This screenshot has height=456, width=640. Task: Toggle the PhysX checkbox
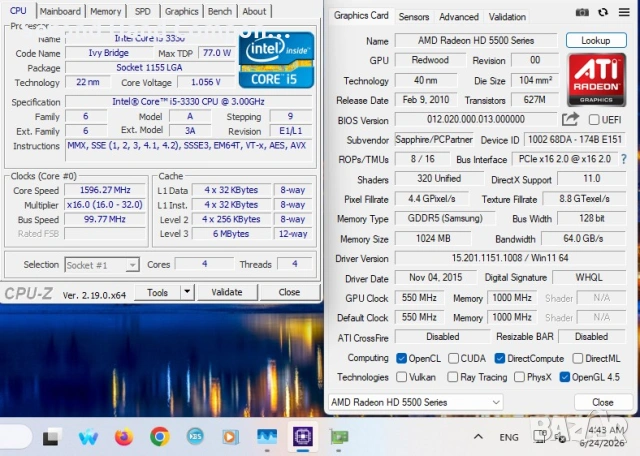pyautogui.click(x=519, y=377)
